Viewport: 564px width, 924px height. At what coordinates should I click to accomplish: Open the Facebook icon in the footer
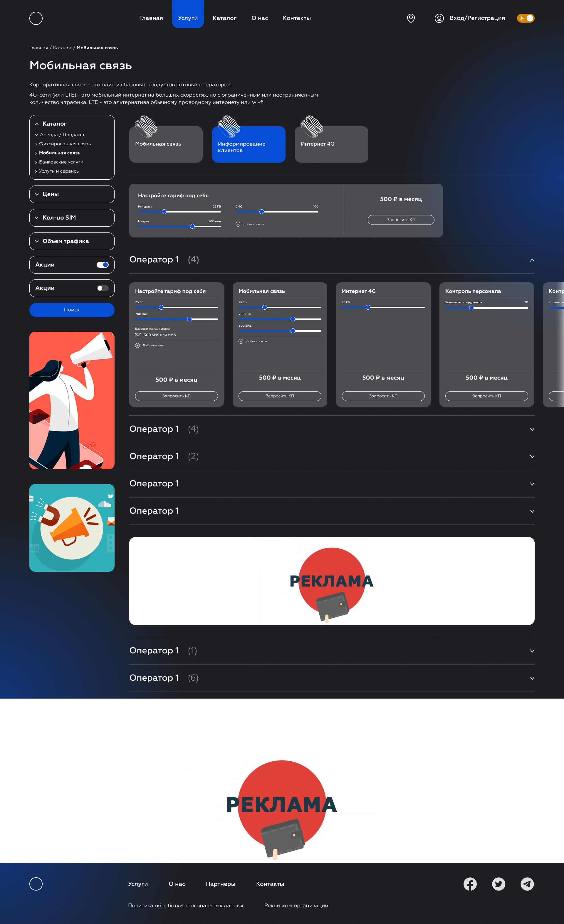[470, 884]
